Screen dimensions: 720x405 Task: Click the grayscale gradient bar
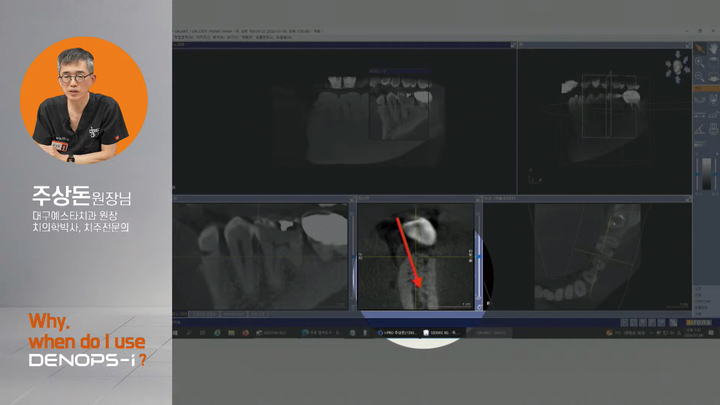click(707, 174)
